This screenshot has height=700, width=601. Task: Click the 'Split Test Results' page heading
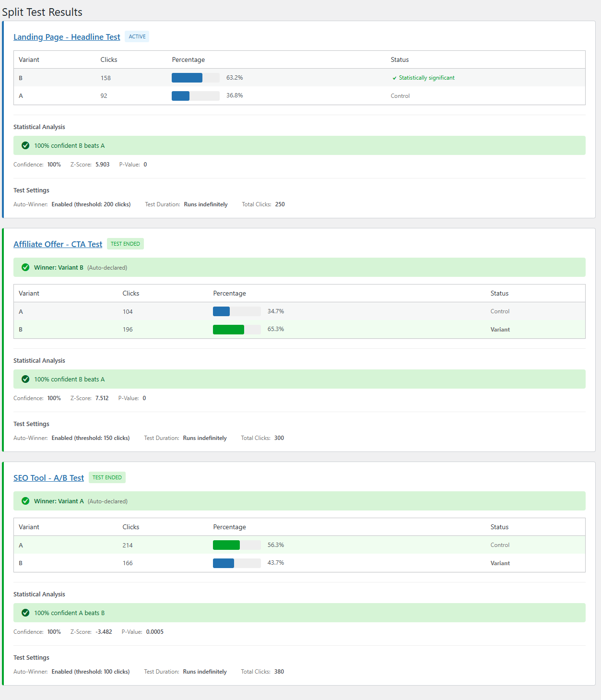[43, 12]
